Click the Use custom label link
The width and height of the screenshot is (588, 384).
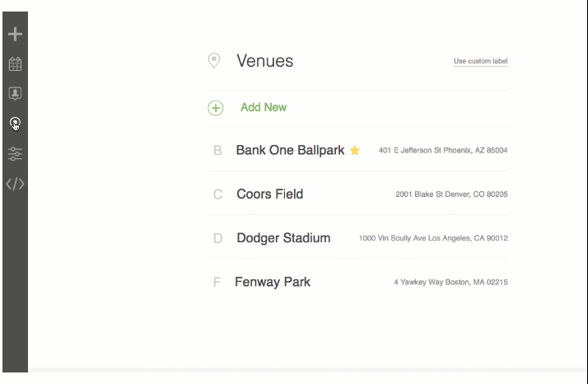click(x=480, y=61)
